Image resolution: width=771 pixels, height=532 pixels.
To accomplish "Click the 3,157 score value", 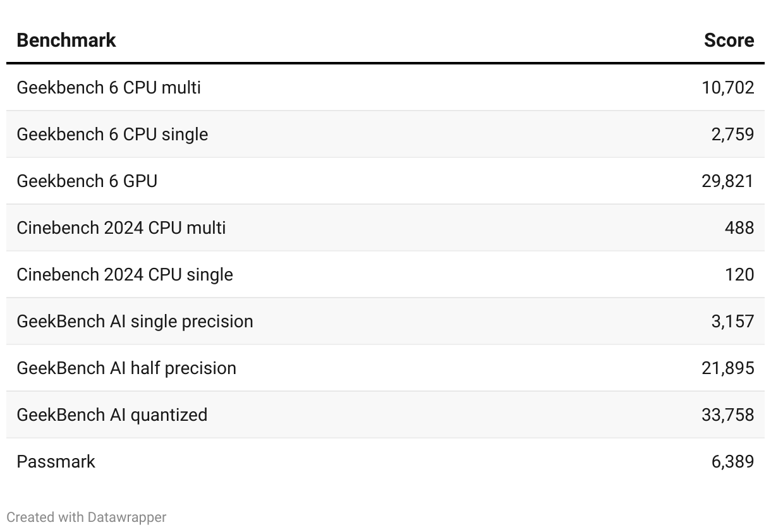I will (x=732, y=321).
